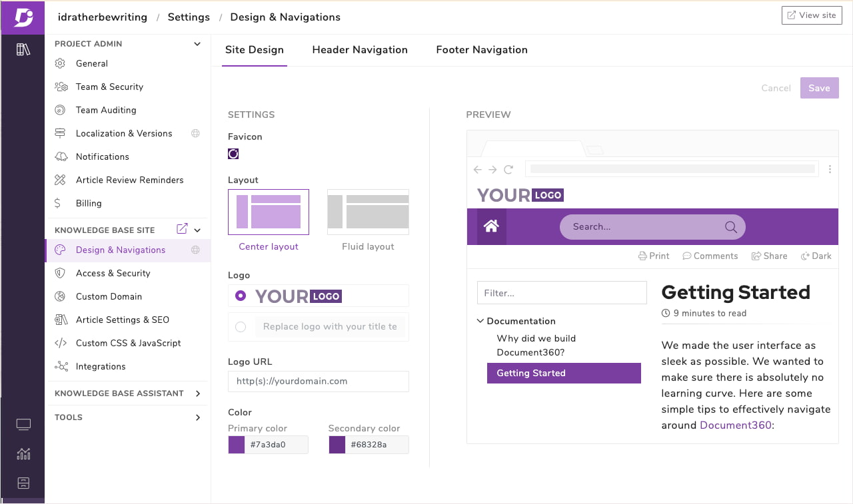Toggle Dark mode in the preview
This screenshot has width=853, height=504.
click(816, 256)
